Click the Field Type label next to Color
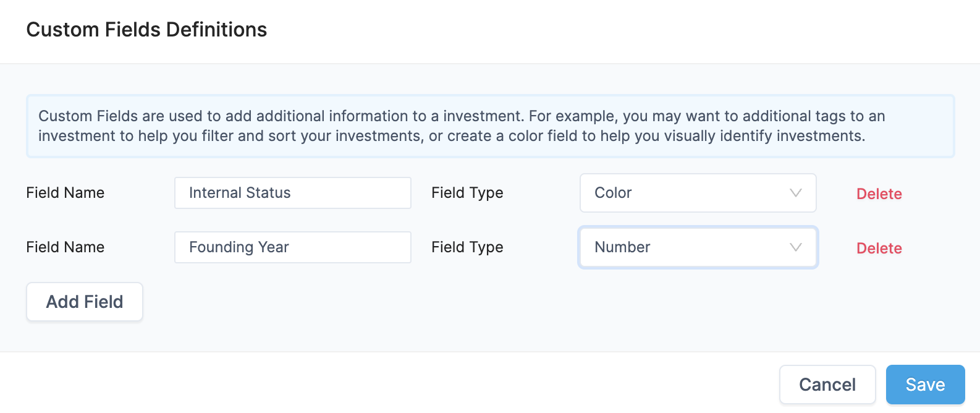Screen dimensions: 980x413 [467, 193]
